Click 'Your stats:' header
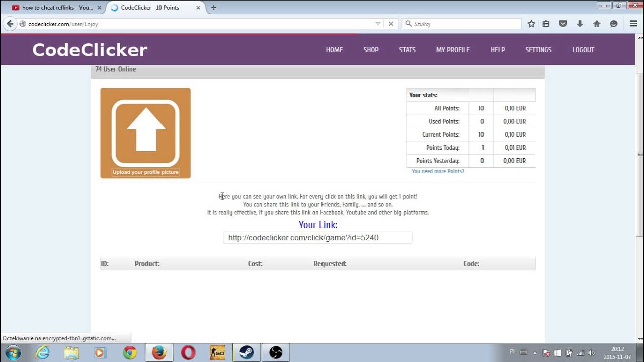The height and width of the screenshot is (362, 644). coord(423,95)
